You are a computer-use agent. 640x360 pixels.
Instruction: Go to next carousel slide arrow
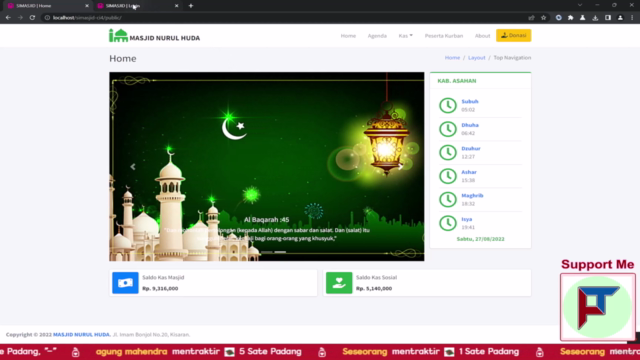tap(401, 167)
